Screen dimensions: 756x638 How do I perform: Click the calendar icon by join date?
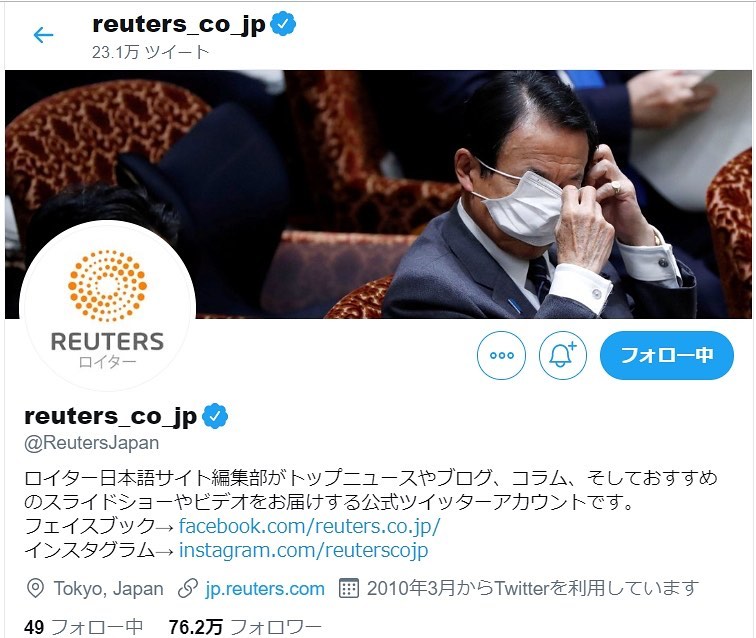[349, 588]
